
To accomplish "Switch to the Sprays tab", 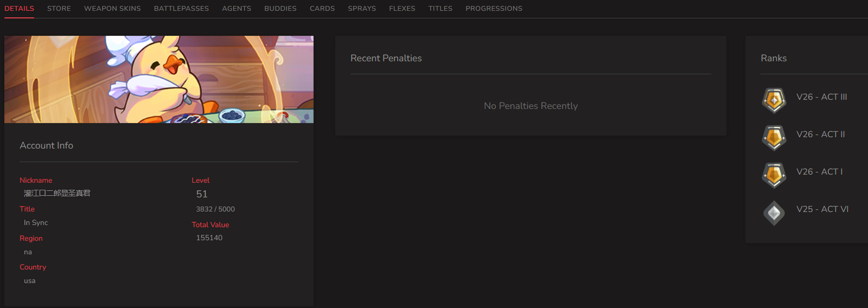I will pos(362,9).
